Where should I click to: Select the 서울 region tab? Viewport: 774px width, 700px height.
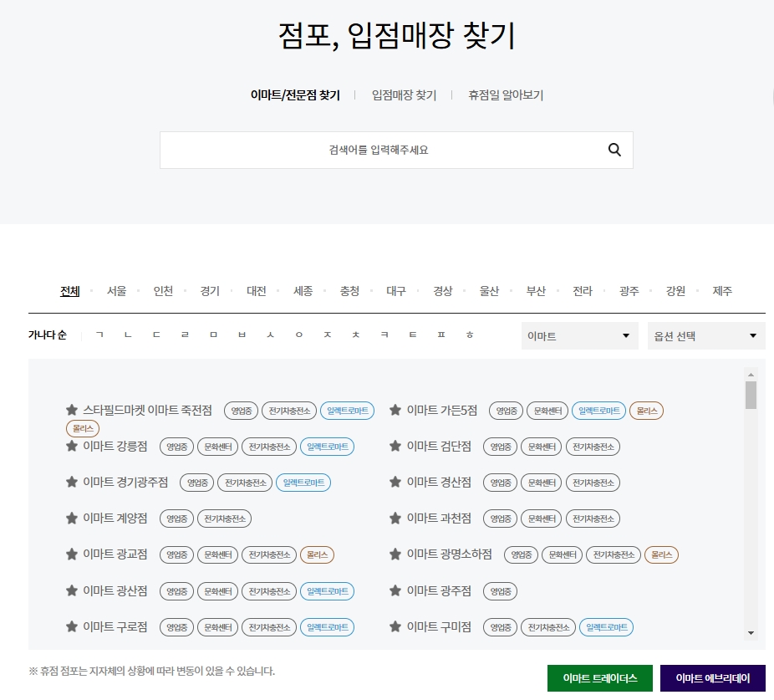click(116, 291)
